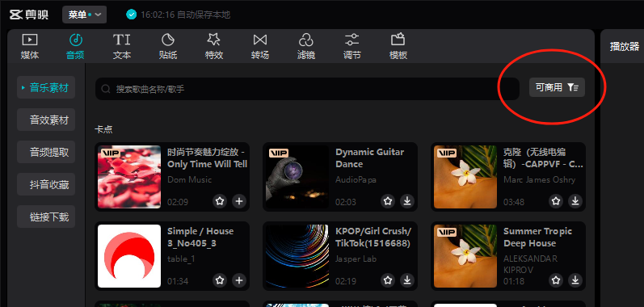Click the VIP badge on Dynamic Guitar Dance
Viewport: 644px width, 307px height.
279,153
